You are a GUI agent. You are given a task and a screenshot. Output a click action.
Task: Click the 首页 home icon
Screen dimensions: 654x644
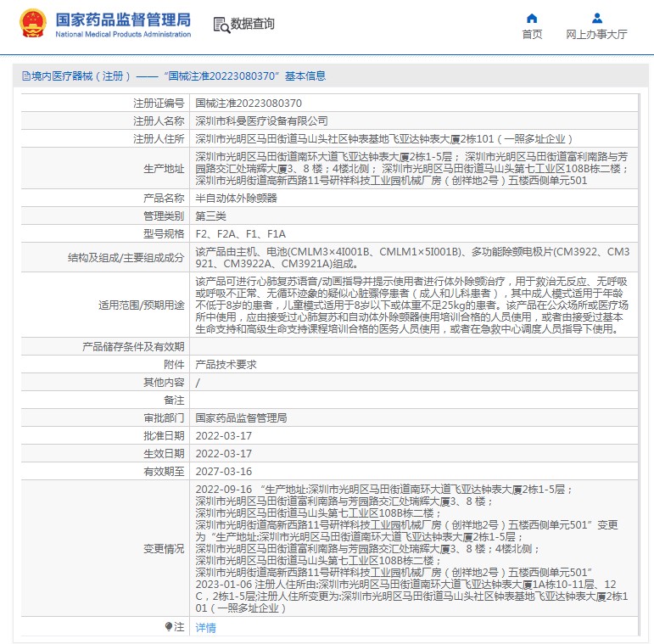(532, 18)
